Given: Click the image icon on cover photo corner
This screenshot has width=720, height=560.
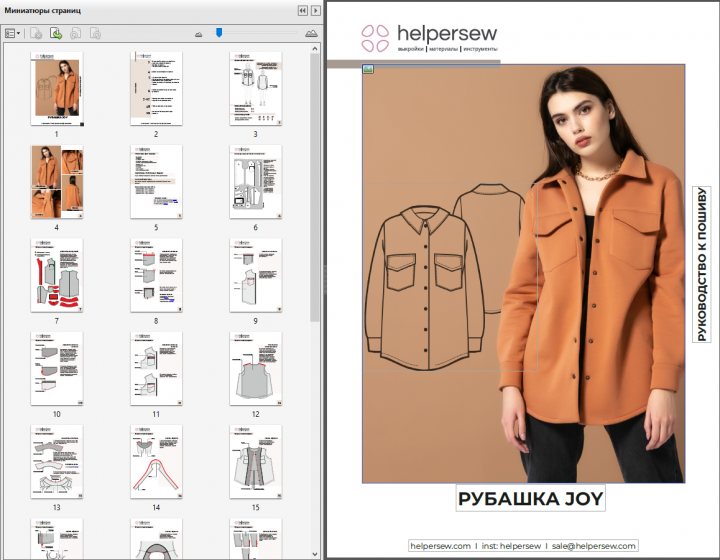Looking at the screenshot, I should click(368, 69).
